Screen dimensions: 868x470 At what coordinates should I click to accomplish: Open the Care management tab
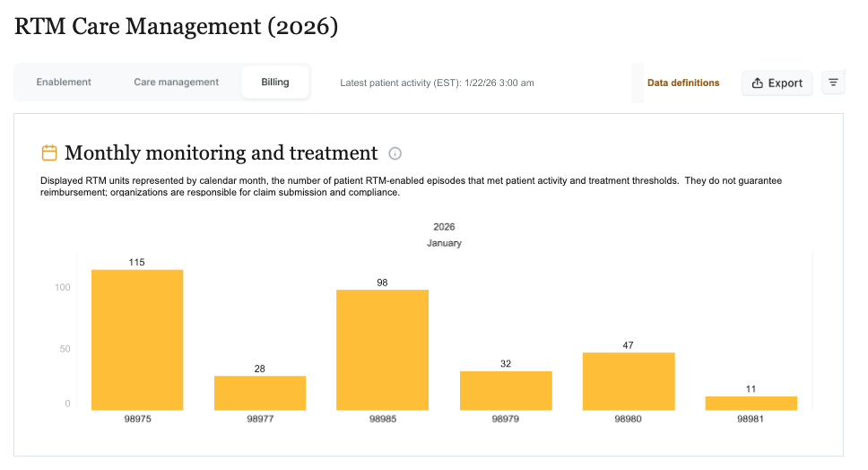coord(176,82)
